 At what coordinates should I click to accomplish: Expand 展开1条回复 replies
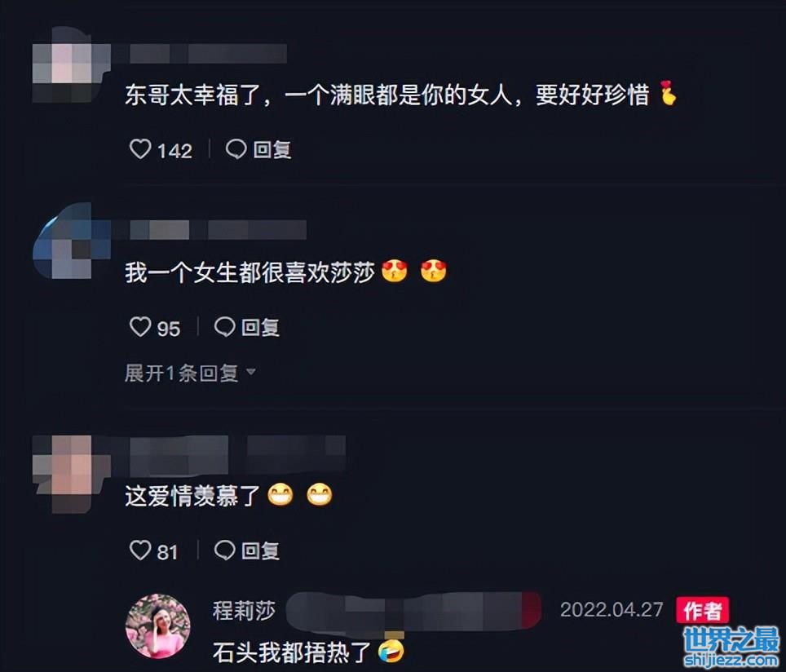(189, 373)
